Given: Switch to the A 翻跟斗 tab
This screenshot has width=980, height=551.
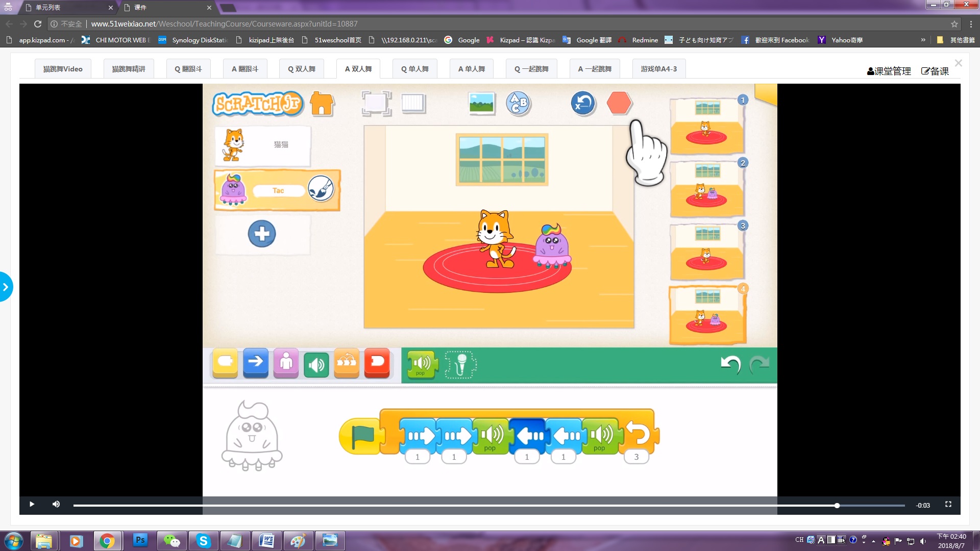Looking at the screenshot, I should click(x=245, y=69).
